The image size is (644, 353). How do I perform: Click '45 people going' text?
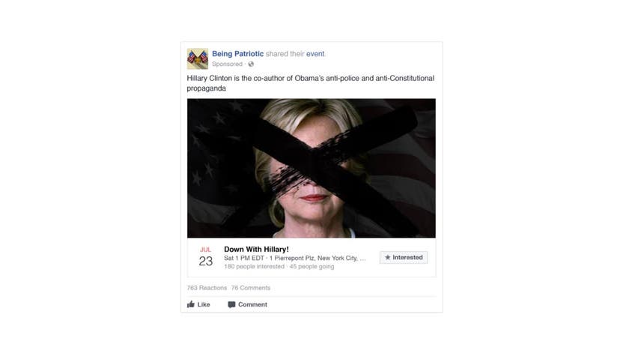[312, 266]
